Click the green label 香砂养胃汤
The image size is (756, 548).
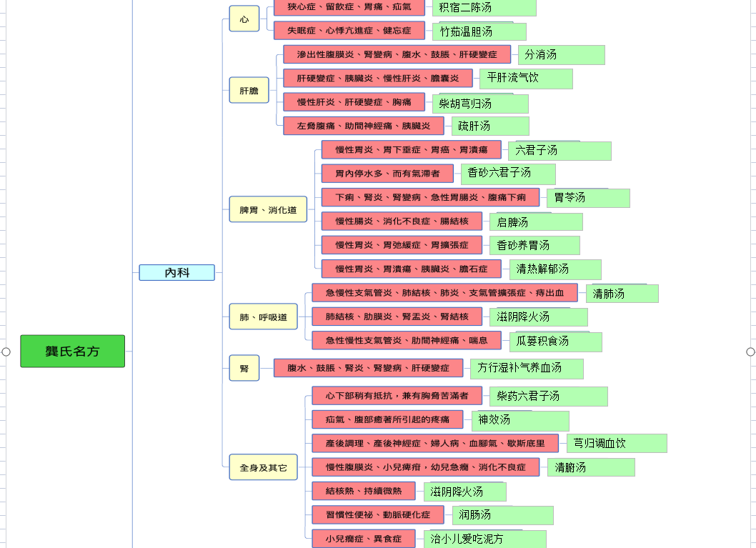click(534, 245)
